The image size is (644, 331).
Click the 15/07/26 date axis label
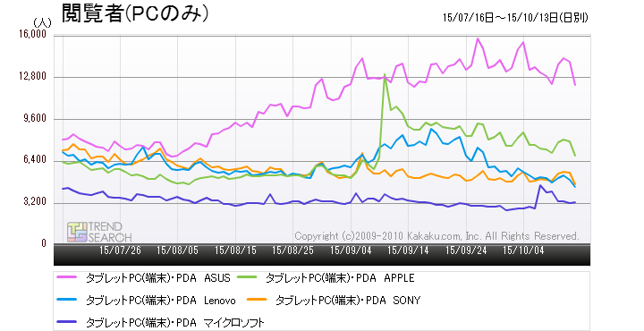pos(120,250)
